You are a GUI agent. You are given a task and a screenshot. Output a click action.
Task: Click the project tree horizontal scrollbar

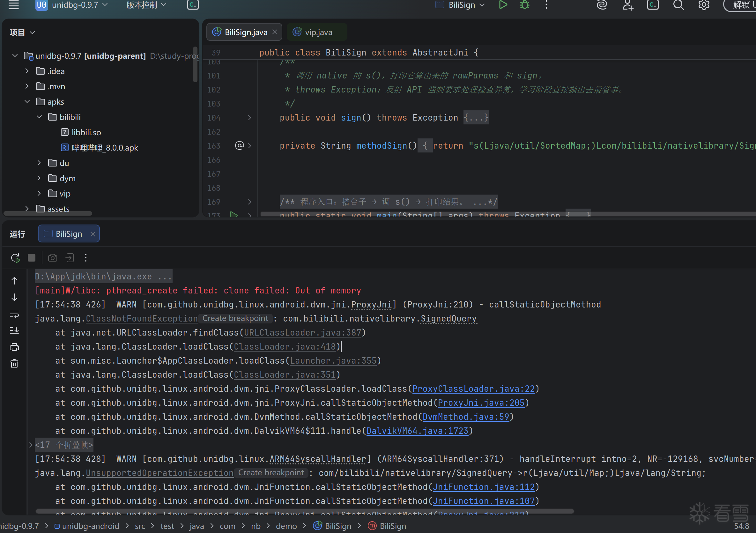(48, 213)
